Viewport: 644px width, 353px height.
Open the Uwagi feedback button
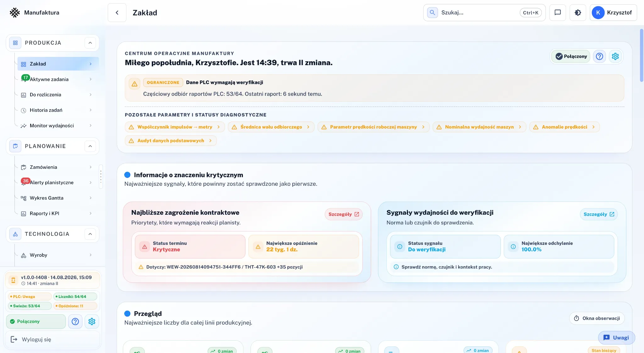coord(616,338)
